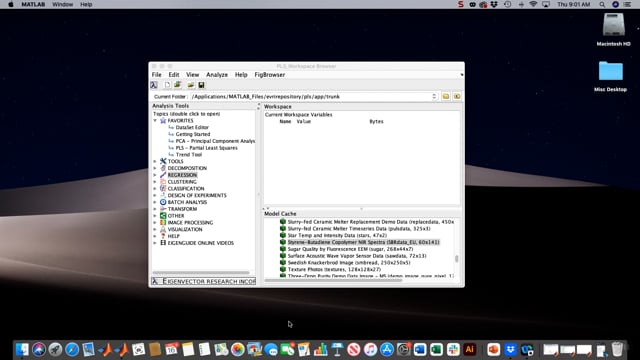This screenshot has height=360, width=640.
Task: Click the Eigenguide Online Videos film icon
Action: click(x=163, y=243)
